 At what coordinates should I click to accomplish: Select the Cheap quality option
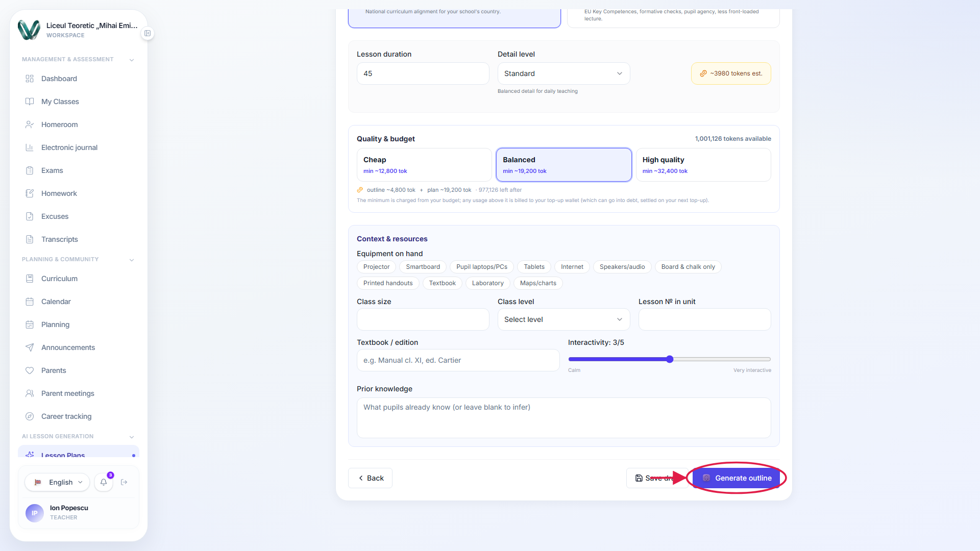click(424, 165)
